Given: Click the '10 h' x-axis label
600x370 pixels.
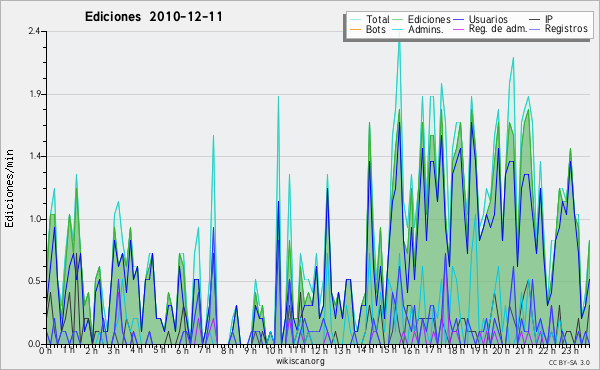Looking at the screenshot, I should pos(274,351).
